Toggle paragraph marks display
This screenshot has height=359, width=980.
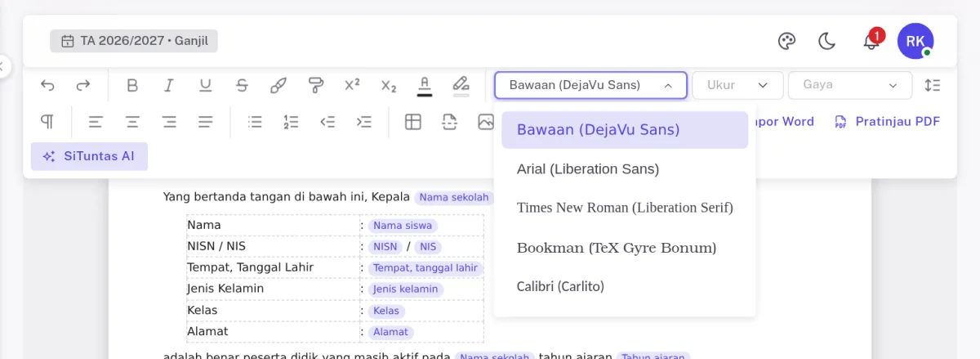pyautogui.click(x=47, y=122)
